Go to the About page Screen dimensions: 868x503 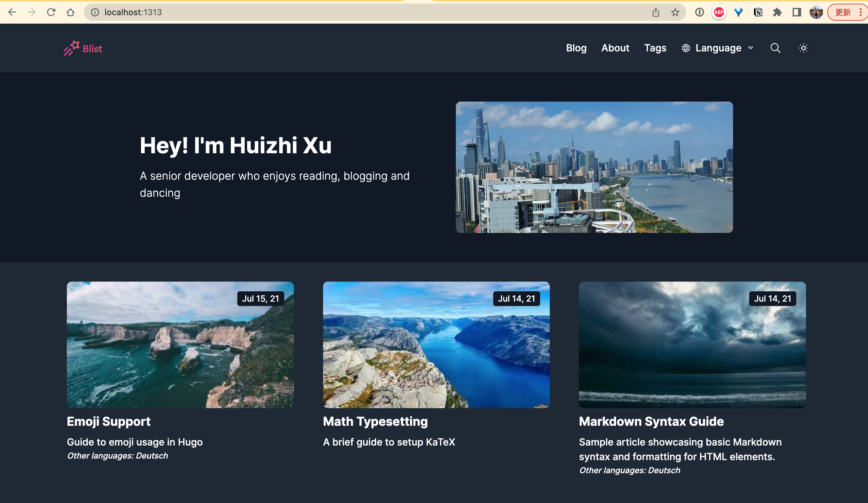tap(615, 48)
